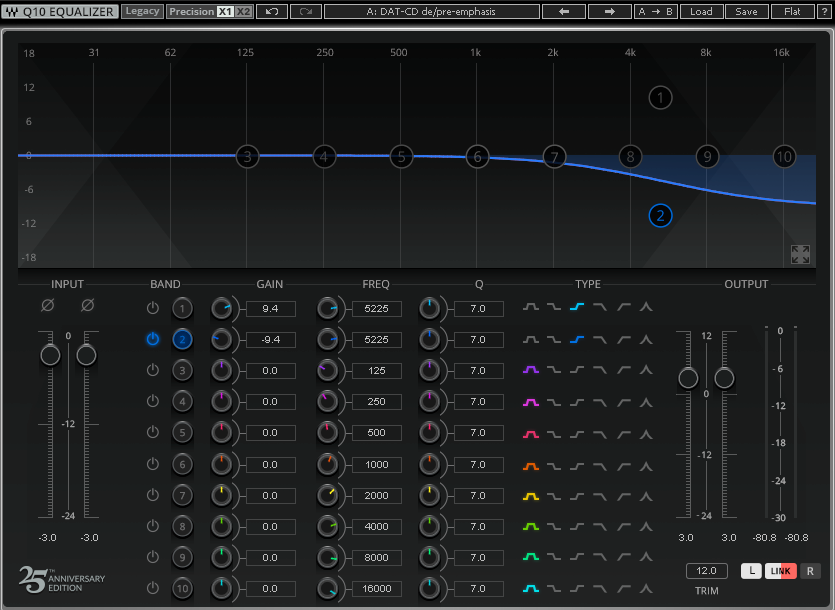This screenshot has width=835, height=610.
Task: Select the R channel button
Action: (810, 571)
